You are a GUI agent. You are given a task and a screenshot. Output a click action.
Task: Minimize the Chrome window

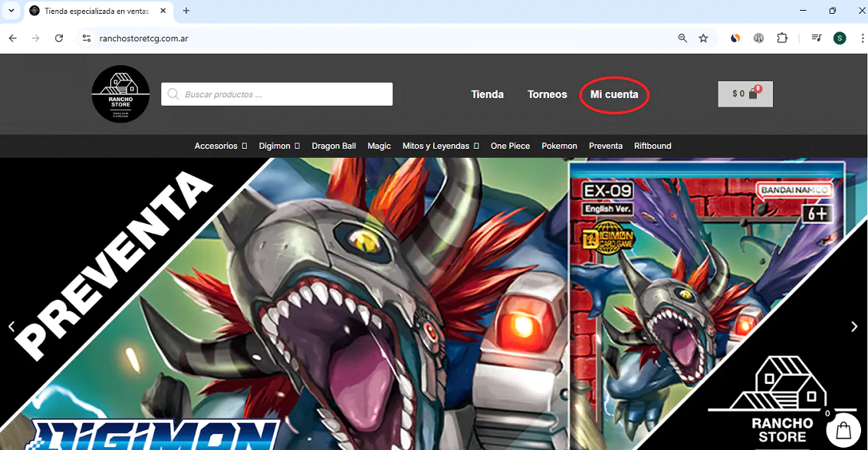pyautogui.click(x=804, y=11)
